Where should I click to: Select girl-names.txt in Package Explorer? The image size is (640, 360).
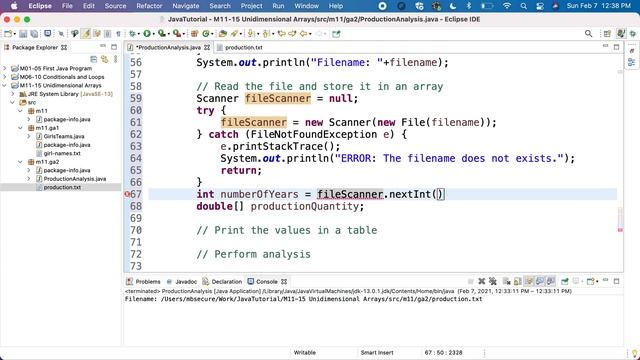(62, 153)
